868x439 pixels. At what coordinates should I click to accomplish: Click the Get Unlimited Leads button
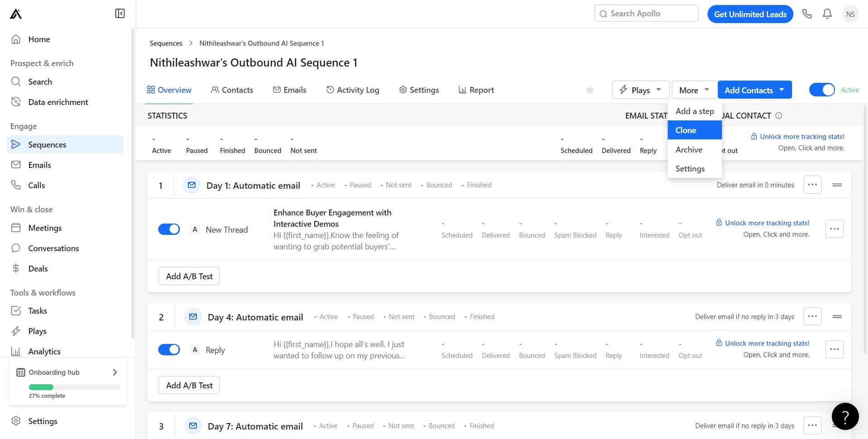[750, 14]
